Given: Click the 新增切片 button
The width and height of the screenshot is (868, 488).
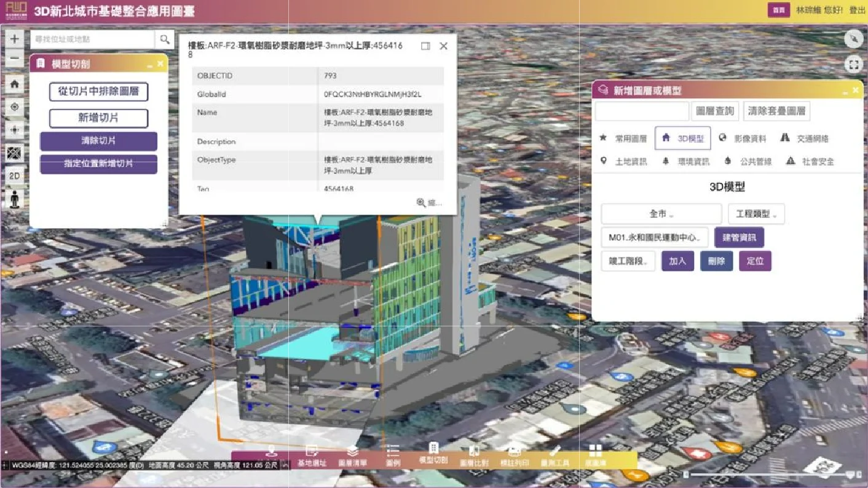Looking at the screenshot, I should (x=98, y=118).
